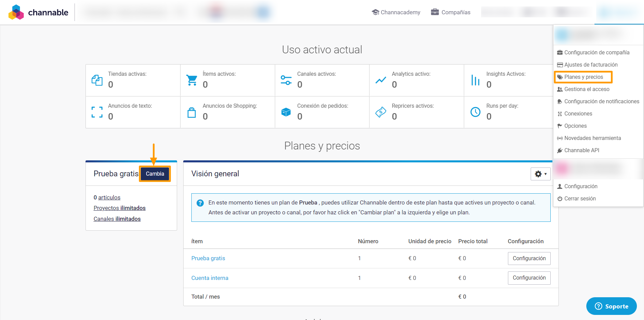Click the Canales ilimitados link
This screenshot has height=320, width=644.
117,219
